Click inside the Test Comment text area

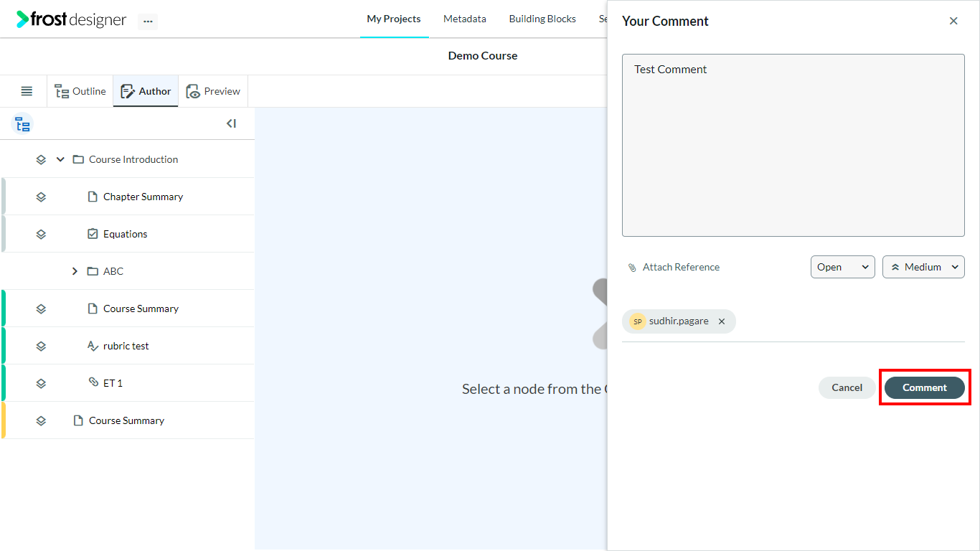point(793,145)
